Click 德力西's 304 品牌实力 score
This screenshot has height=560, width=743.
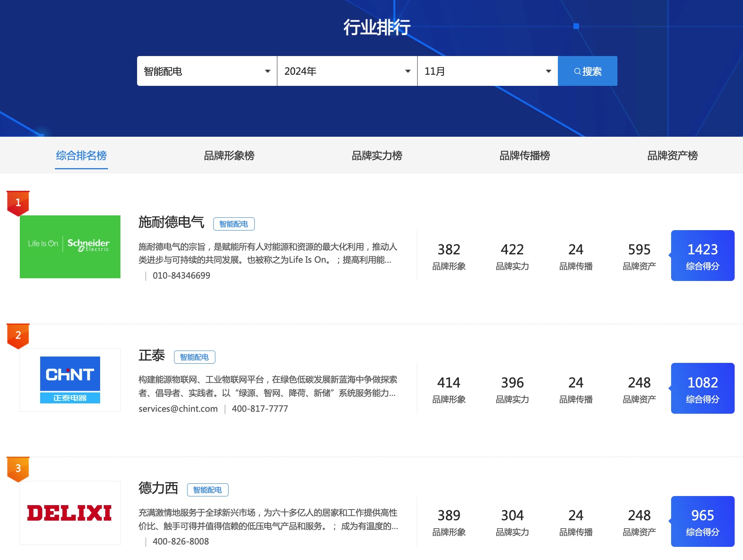click(512, 522)
